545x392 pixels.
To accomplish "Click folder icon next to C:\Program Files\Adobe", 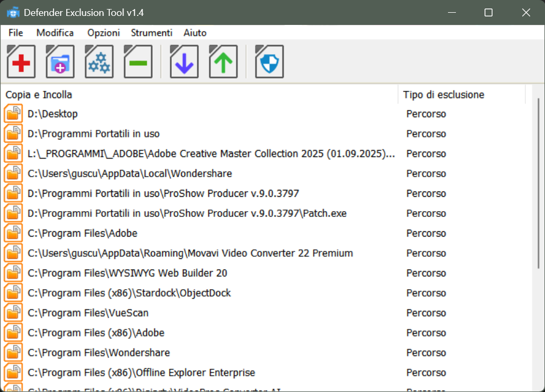I will (14, 233).
